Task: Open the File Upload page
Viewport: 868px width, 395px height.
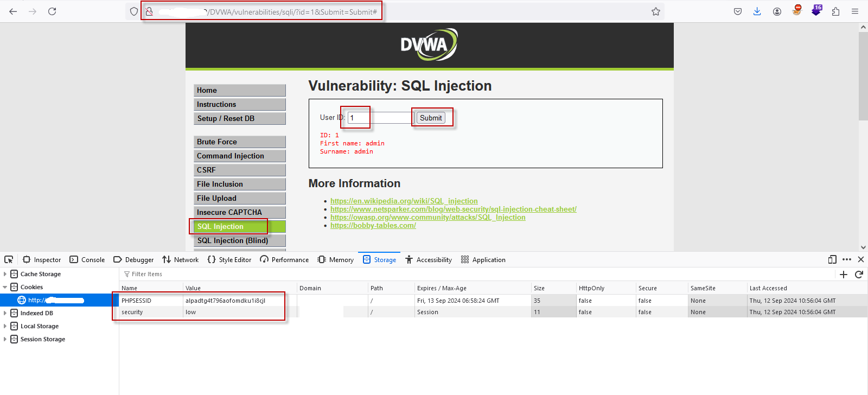Action: pyautogui.click(x=240, y=199)
